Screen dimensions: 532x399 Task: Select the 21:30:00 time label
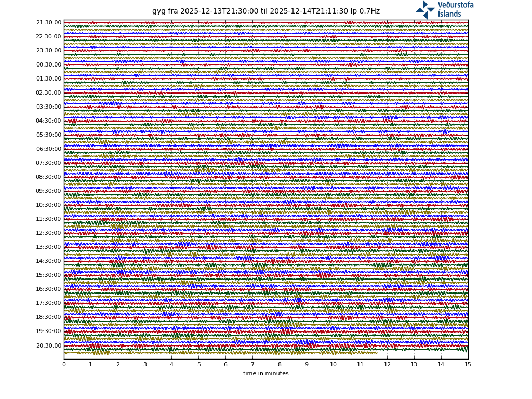pos(49,23)
